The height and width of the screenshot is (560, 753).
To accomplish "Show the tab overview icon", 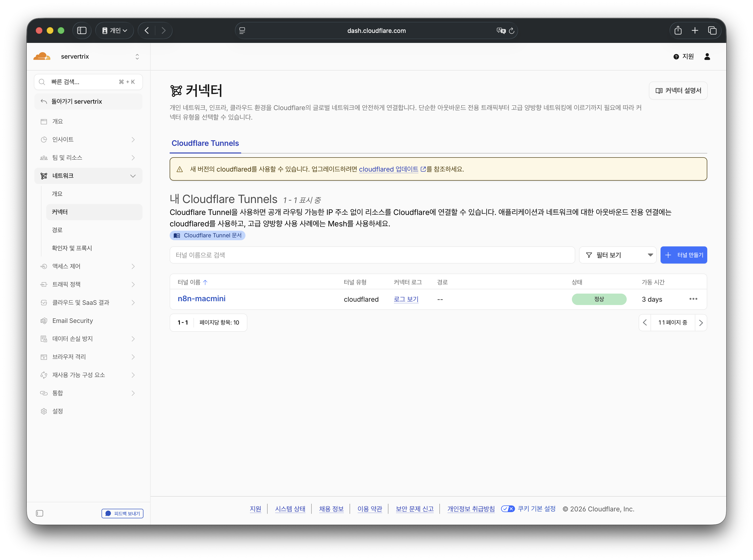I will [x=712, y=31].
